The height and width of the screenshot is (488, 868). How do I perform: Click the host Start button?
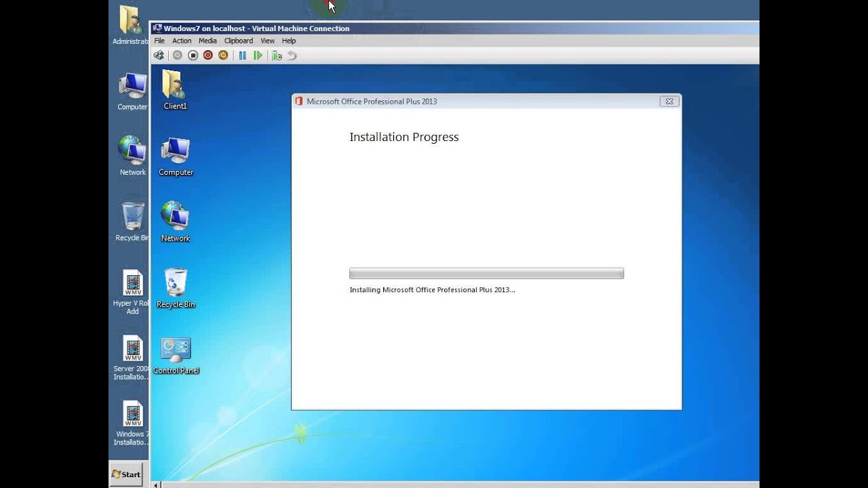coord(127,474)
